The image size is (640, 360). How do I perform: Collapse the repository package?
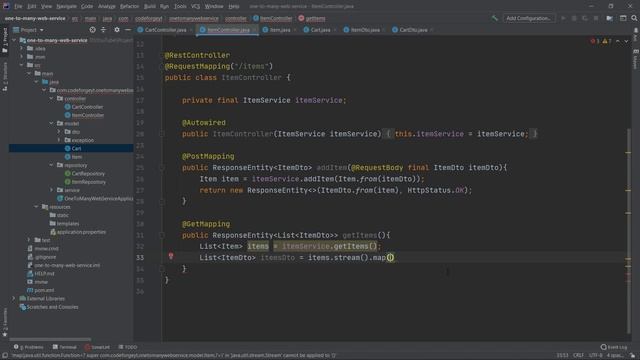click(x=52, y=165)
